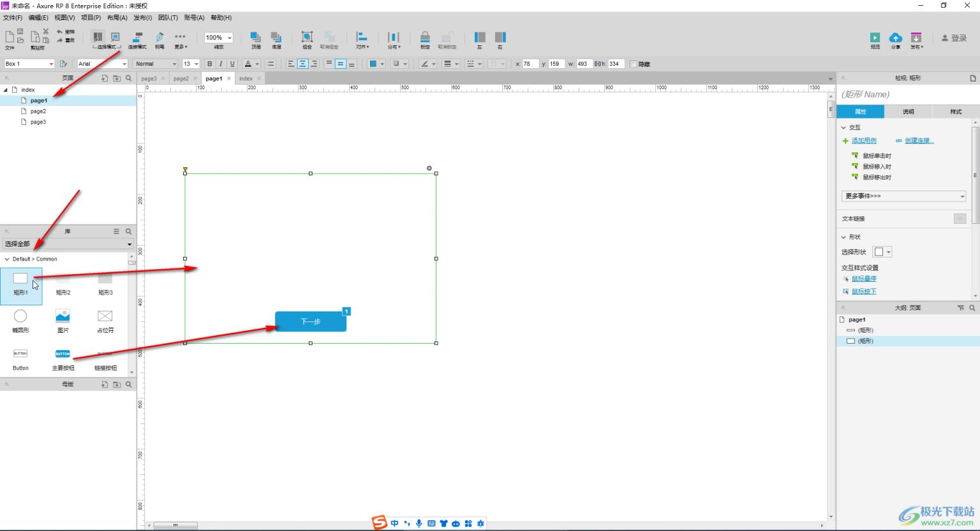
Task: Toggle bulleted list formatting
Action: point(271,64)
